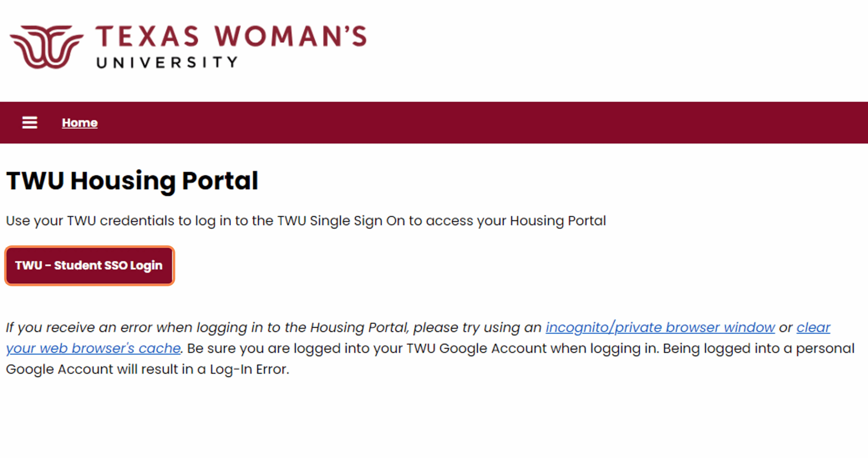868x458 pixels.
Task: Click "TWU Google Account" in the notice
Action: [476, 349]
